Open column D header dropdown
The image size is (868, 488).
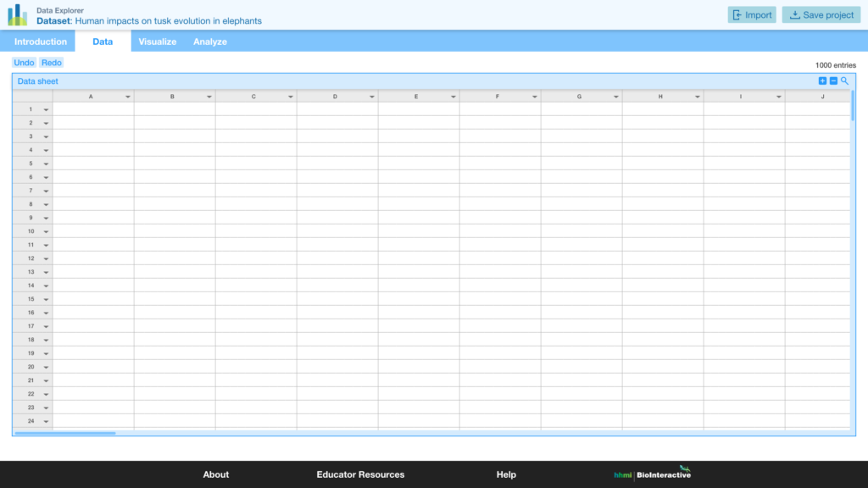372,96
